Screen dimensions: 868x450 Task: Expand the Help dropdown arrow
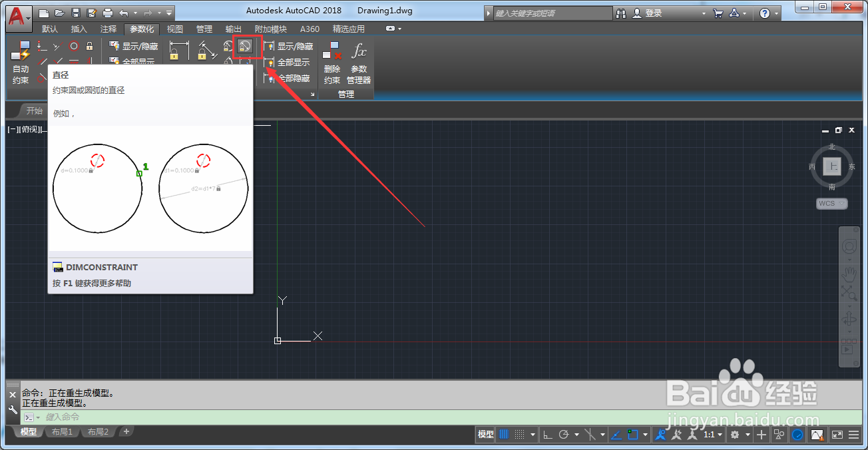pos(777,13)
